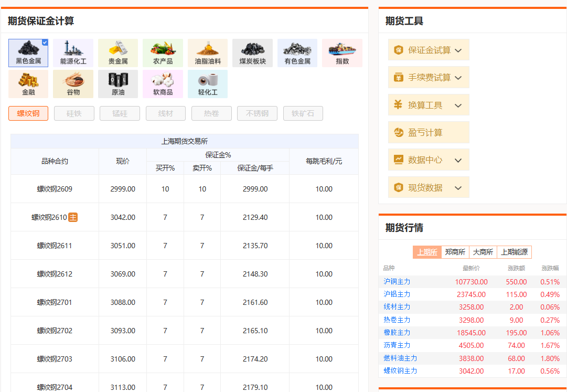Select the 油脂油料 category icon
The width and height of the screenshot is (567, 392).
(208, 53)
